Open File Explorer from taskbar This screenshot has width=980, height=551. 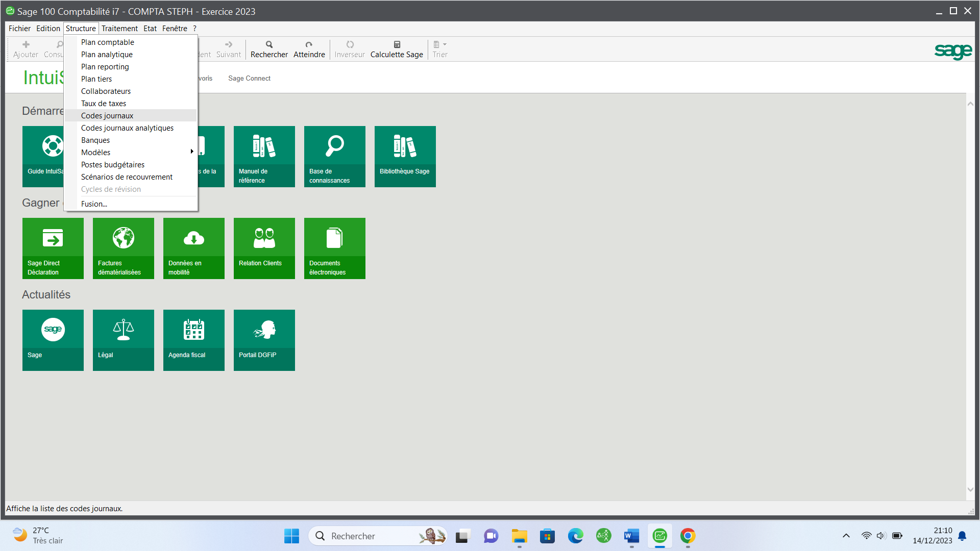519,536
